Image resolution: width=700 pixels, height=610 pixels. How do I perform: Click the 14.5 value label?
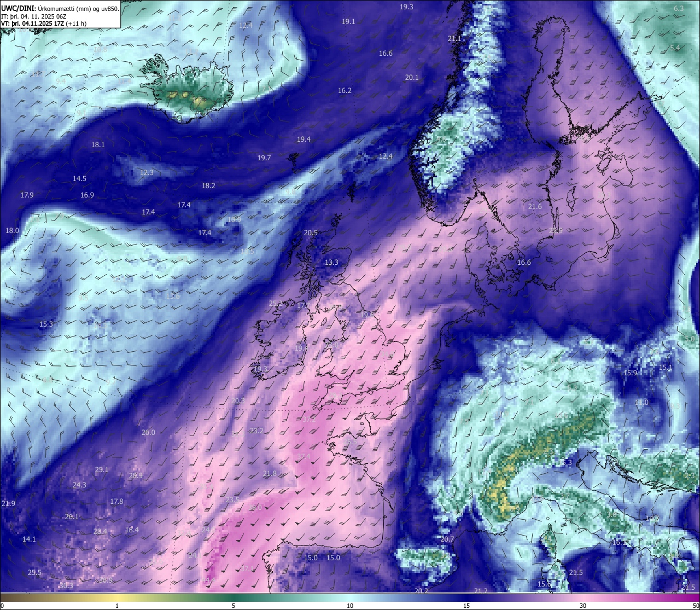(79, 178)
